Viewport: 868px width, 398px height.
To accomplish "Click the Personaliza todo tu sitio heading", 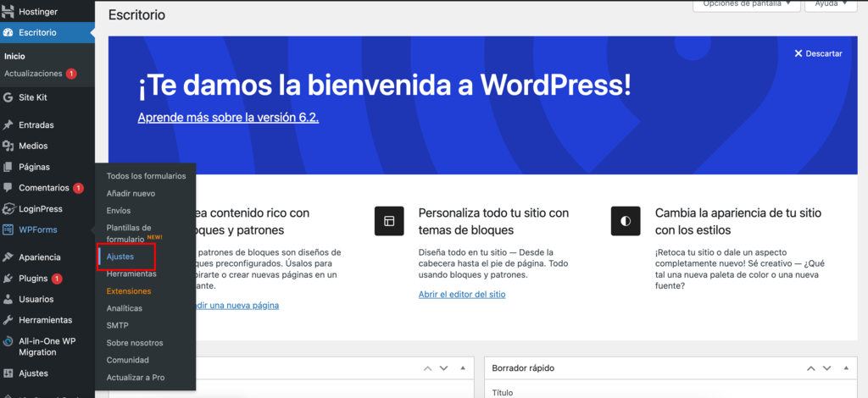I will coord(494,221).
